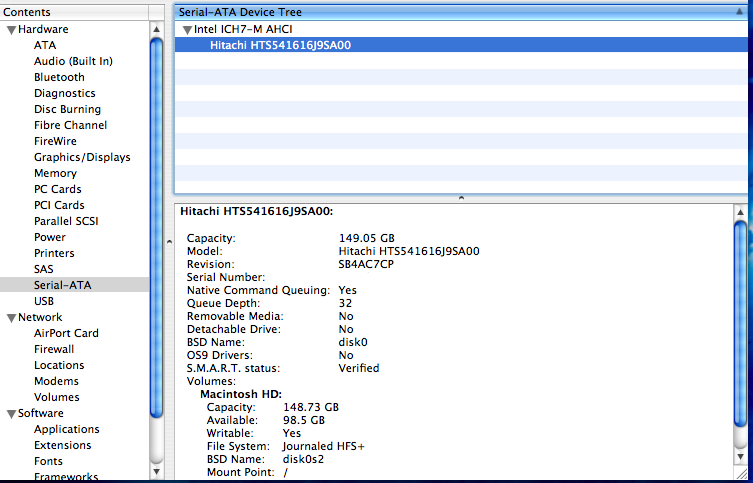Select PC Cards item
The image size is (753, 483).
58,189
